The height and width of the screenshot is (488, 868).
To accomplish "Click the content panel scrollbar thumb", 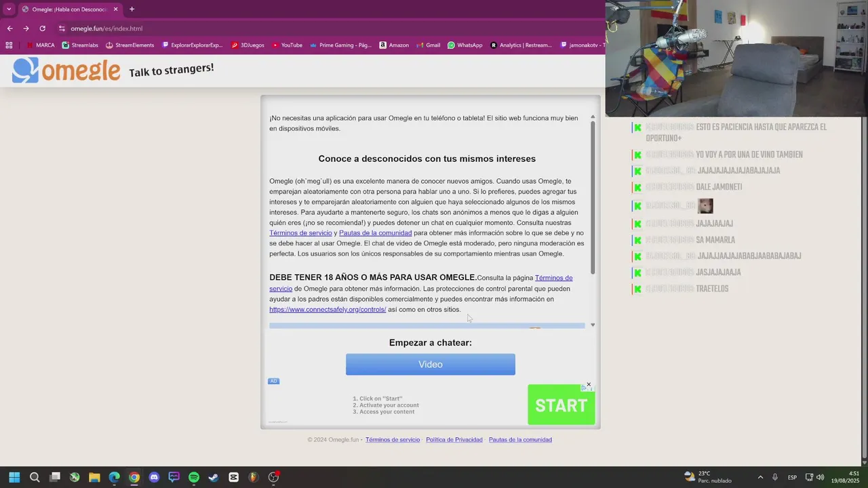I will (x=593, y=197).
